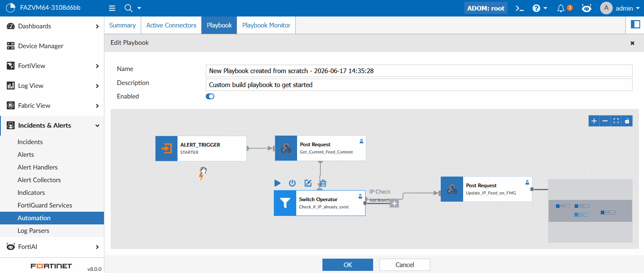Open the admin user dropdown

pos(620,8)
